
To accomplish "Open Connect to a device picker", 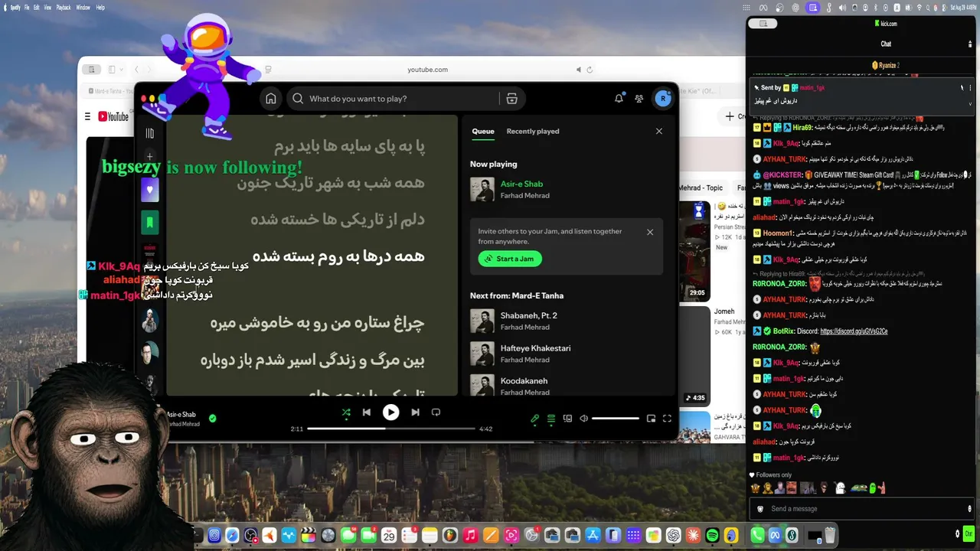I will click(x=567, y=419).
